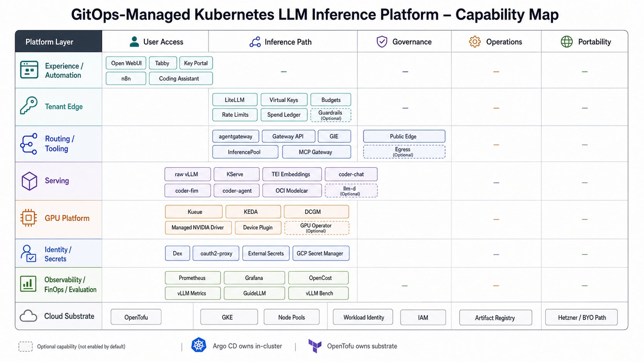Click the coder-fim box

coord(188,190)
